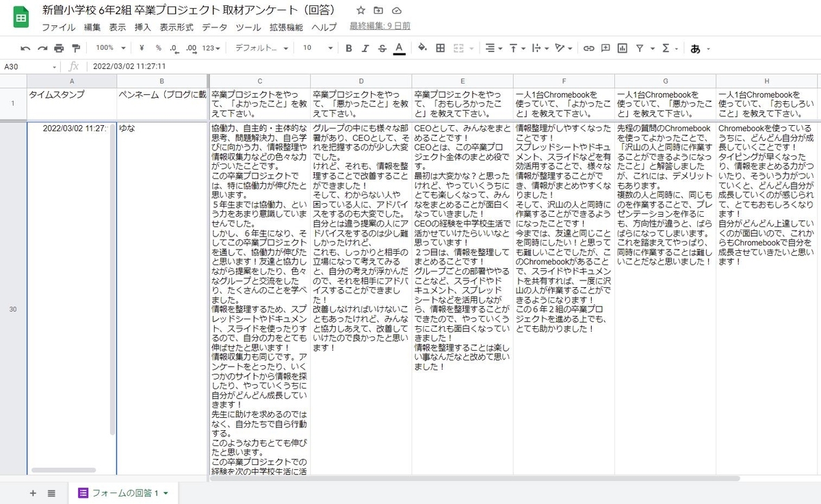Screen dimensions: 821x504
Task: Insert a chart using the chart icon
Action: 623,48
